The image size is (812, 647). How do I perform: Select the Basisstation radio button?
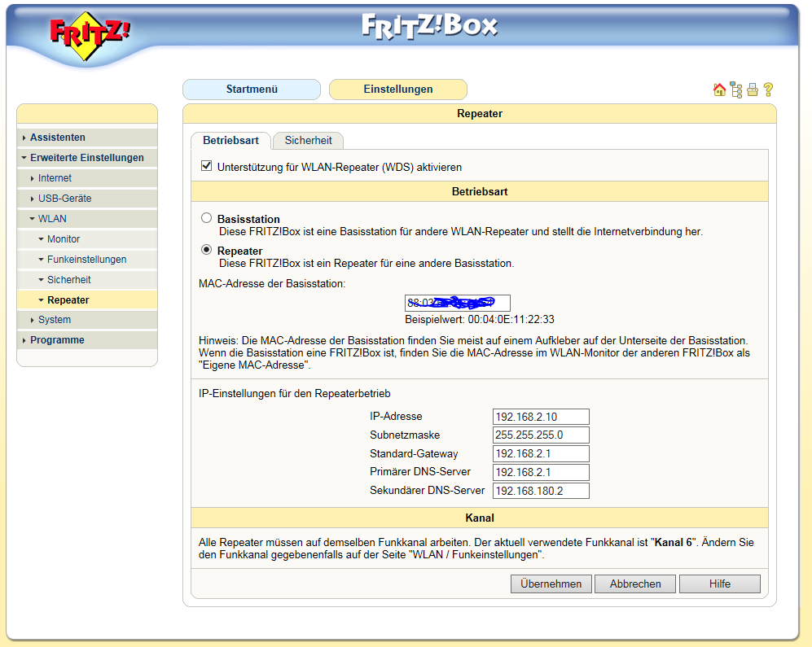(207, 218)
